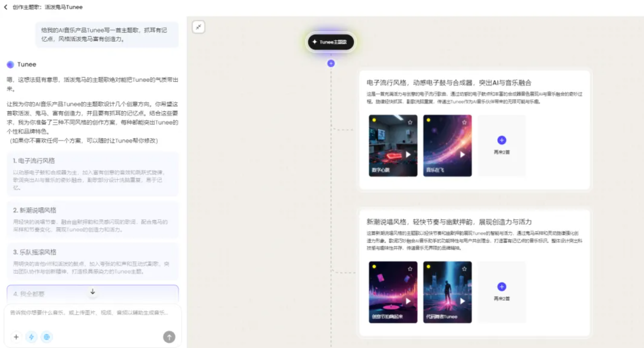The width and height of the screenshot is (644, 348).
Task: Expand option 4 我全都要
Action: (42, 294)
